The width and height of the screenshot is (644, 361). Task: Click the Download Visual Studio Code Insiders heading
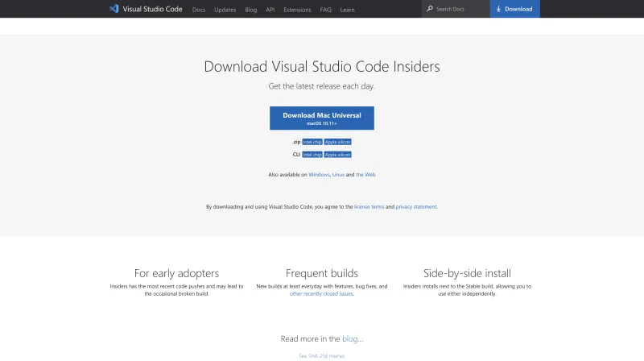[x=321, y=66]
